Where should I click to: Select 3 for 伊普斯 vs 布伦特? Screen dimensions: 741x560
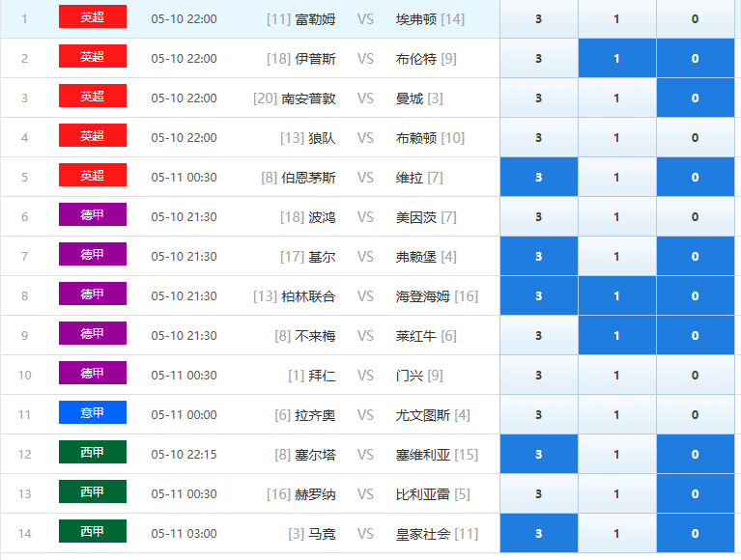point(539,59)
